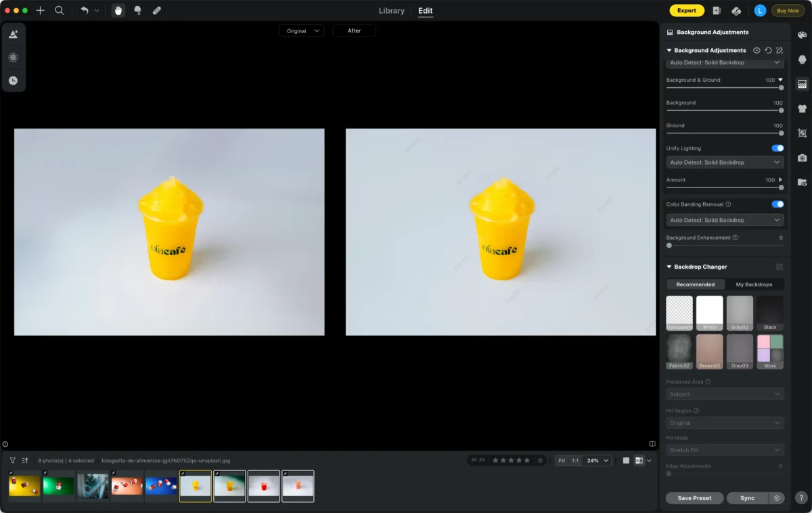Click the Save Preset button
The image size is (812, 513).
click(694, 498)
